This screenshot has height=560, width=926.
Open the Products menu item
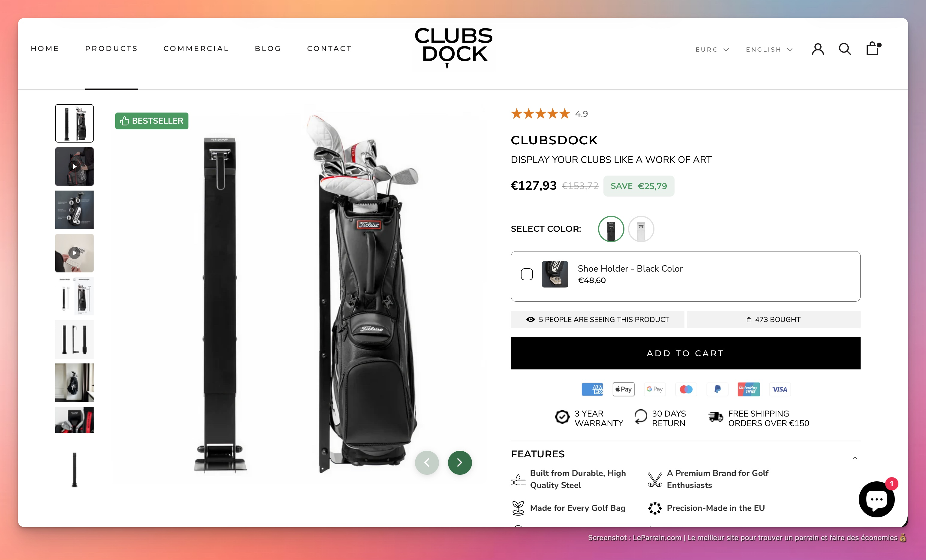111,49
